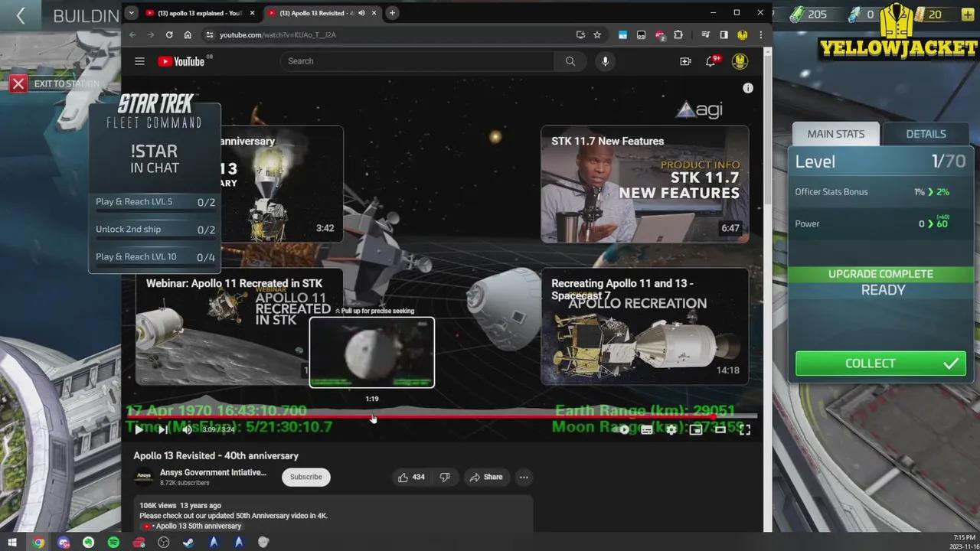The width and height of the screenshot is (980, 551).
Task: Switch to DETAILS tab in game
Action: click(926, 134)
